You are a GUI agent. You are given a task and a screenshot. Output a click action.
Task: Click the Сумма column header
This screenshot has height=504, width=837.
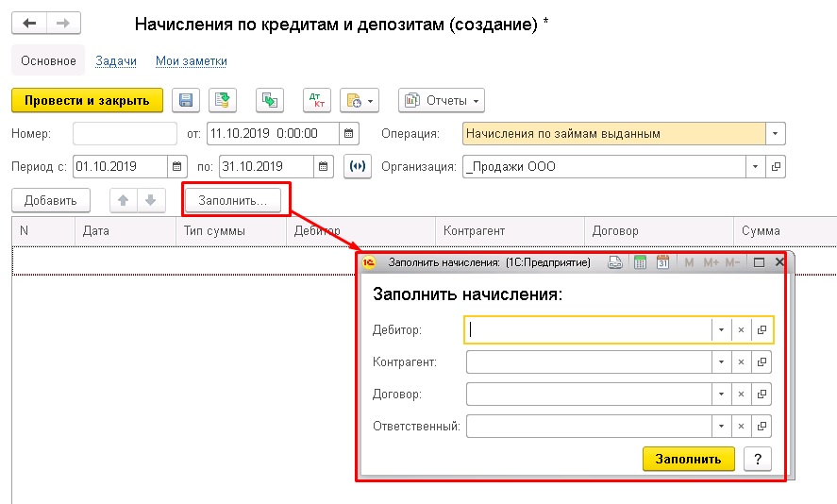(x=785, y=231)
